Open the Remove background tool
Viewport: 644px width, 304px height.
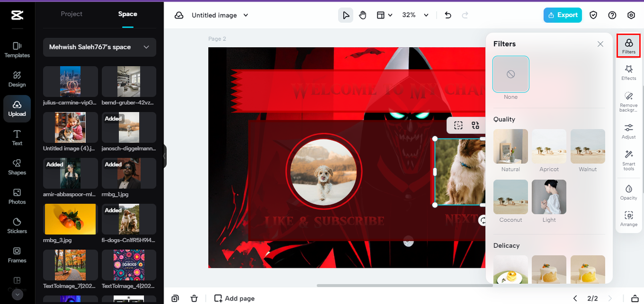tap(628, 101)
